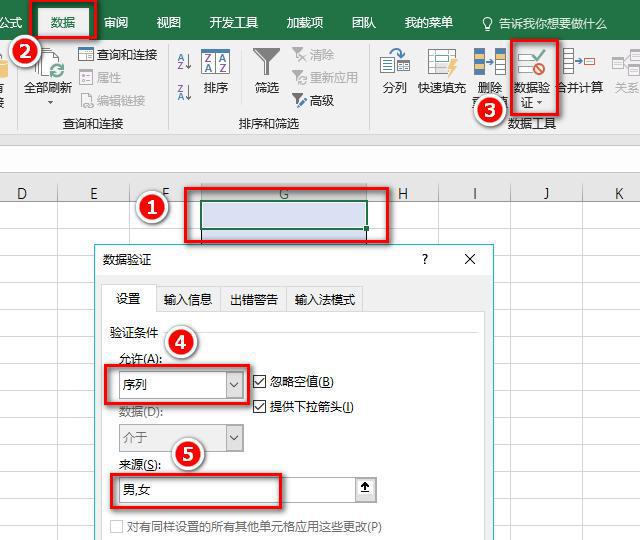Open Advanced filter (高级)

coord(313,100)
